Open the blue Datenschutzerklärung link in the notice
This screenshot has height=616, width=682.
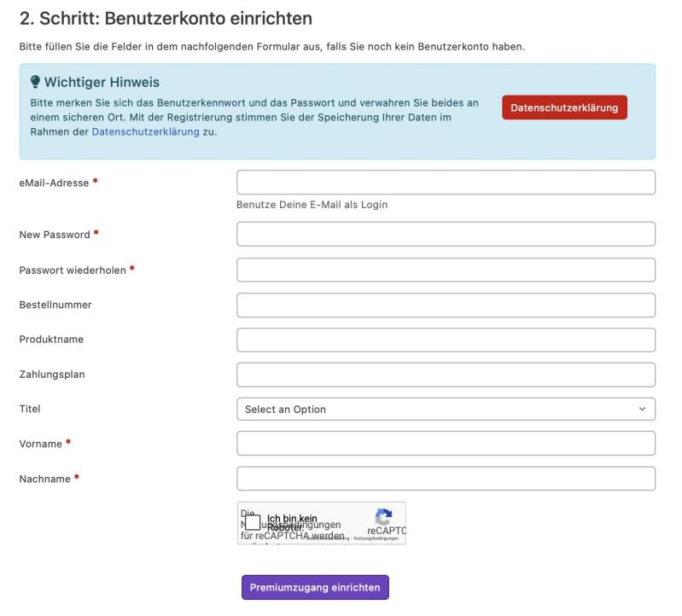(x=146, y=131)
